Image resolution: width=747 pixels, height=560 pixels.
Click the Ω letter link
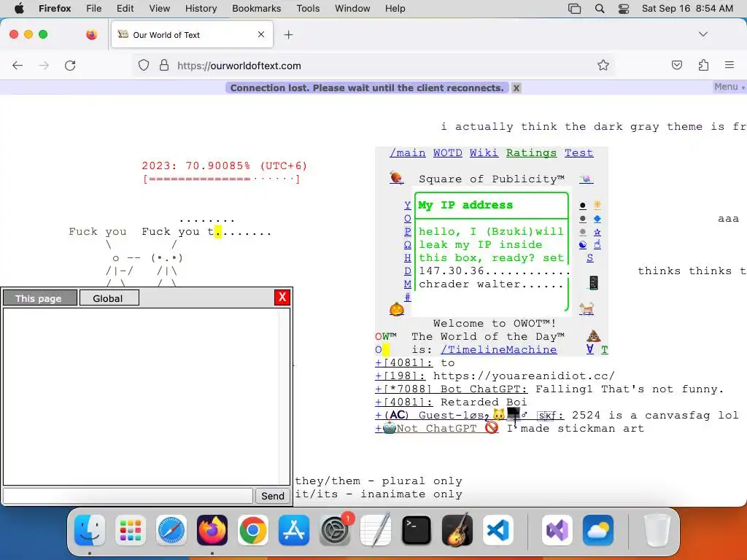(x=407, y=244)
